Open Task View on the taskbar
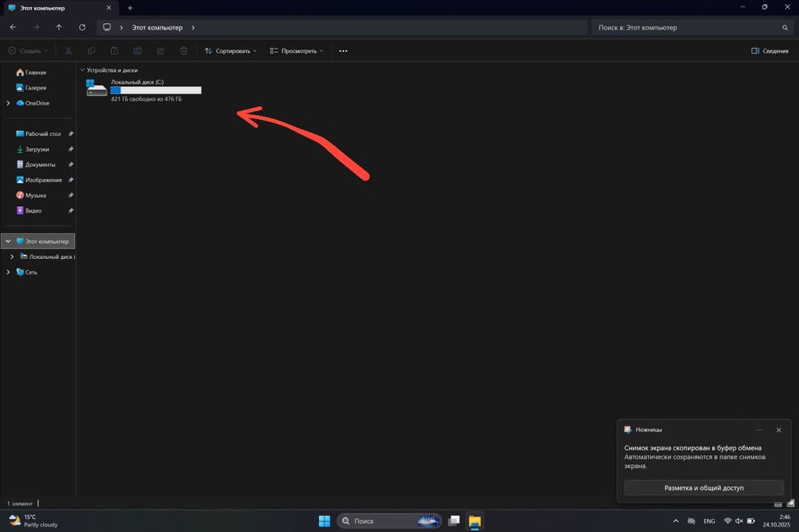The image size is (799, 532). (454, 521)
